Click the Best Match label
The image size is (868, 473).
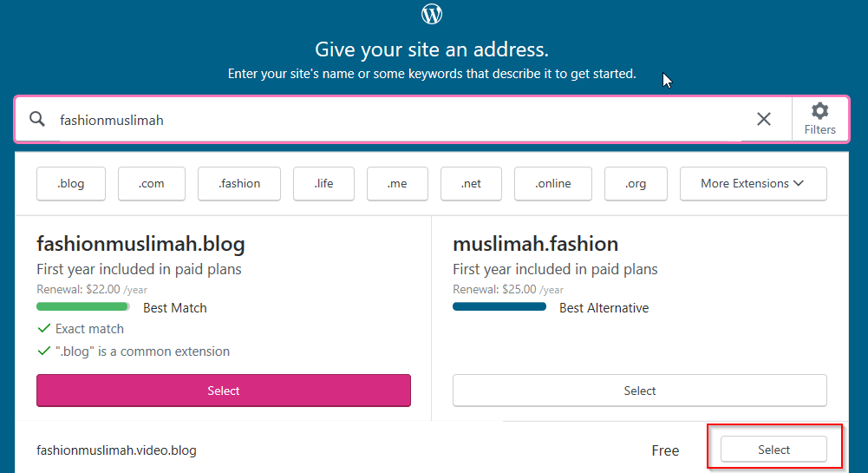pos(175,308)
